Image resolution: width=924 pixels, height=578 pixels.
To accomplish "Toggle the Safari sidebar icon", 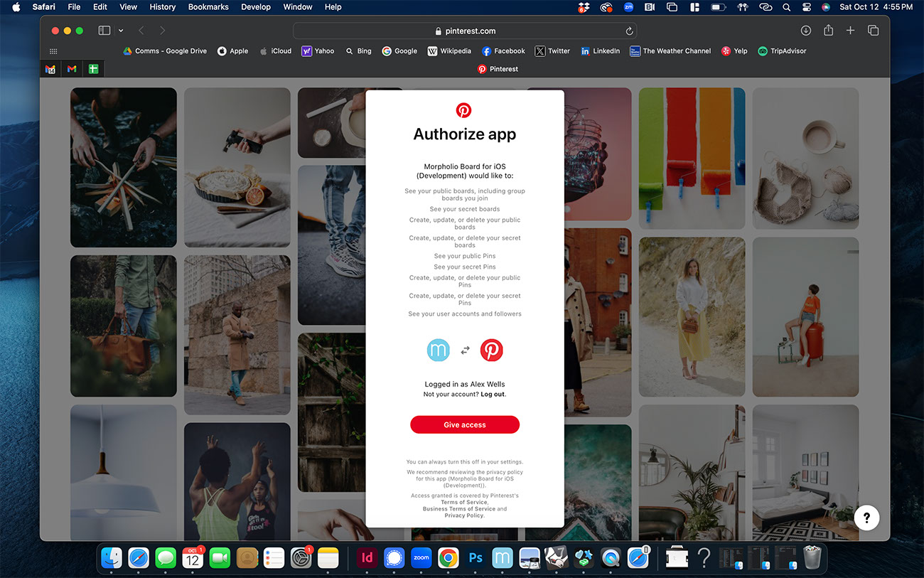I will [x=104, y=31].
